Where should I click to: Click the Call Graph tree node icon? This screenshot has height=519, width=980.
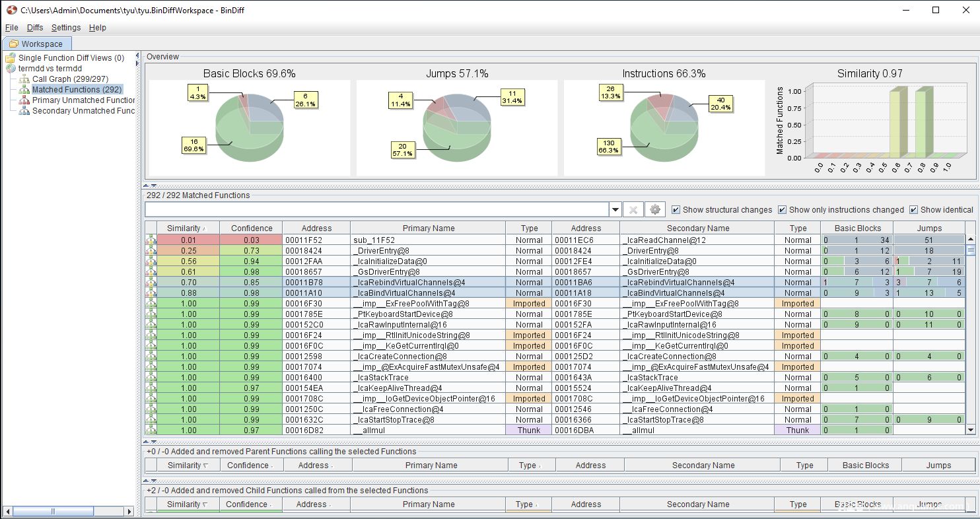(x=24, y=79)
